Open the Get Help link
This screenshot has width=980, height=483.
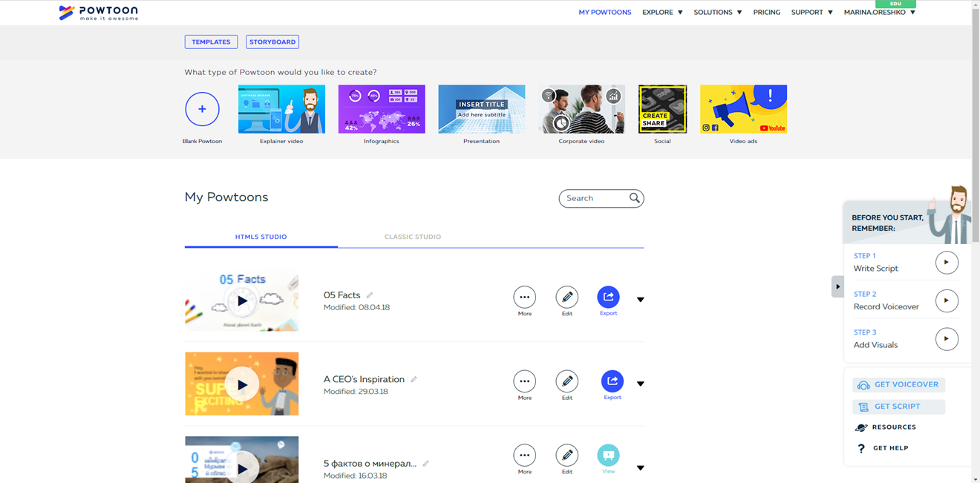click(890, 448)
